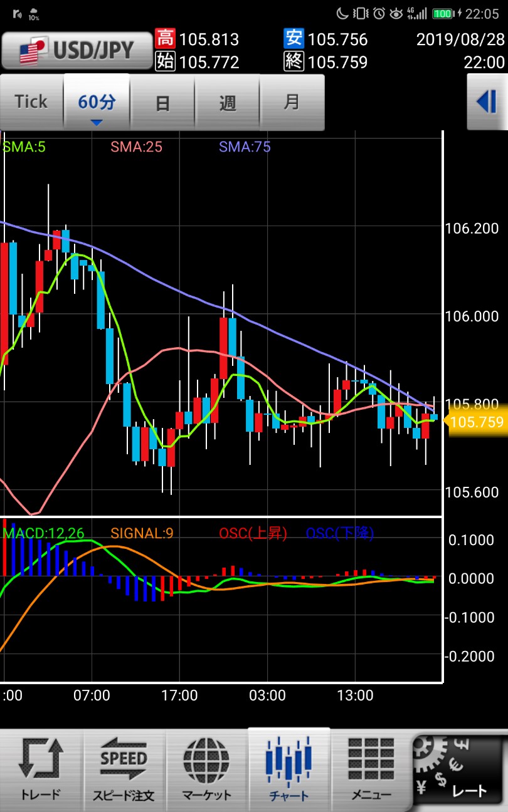Image resolution: width=508 pixels, height=812 pixels.
Task: Tap the date 2019/08/28
Action: click(x=460, y=40)
